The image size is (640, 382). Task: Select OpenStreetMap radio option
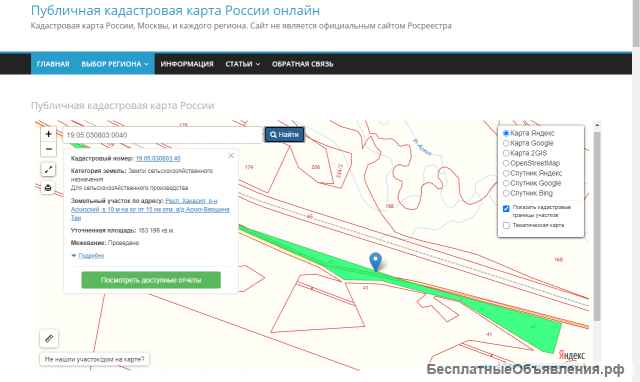(506, 163)
